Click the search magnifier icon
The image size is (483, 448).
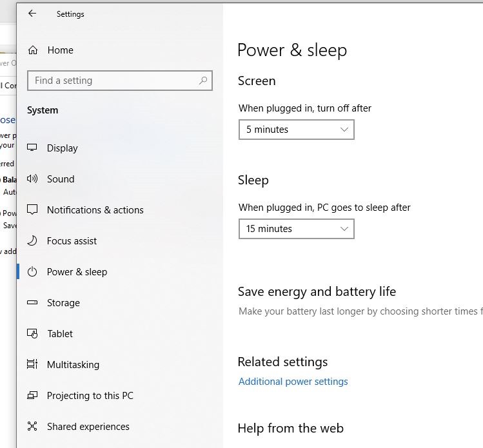[203, 81]
